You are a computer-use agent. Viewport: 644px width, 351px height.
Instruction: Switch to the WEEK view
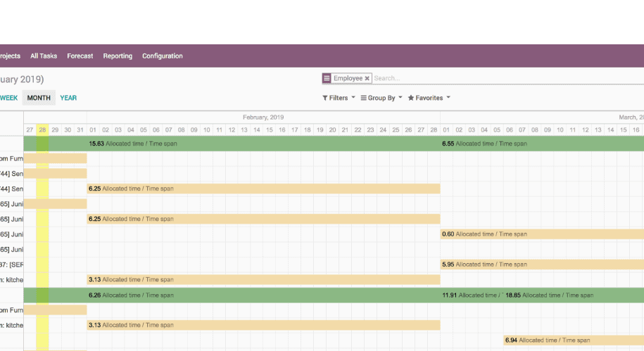(x=8, y=98)
